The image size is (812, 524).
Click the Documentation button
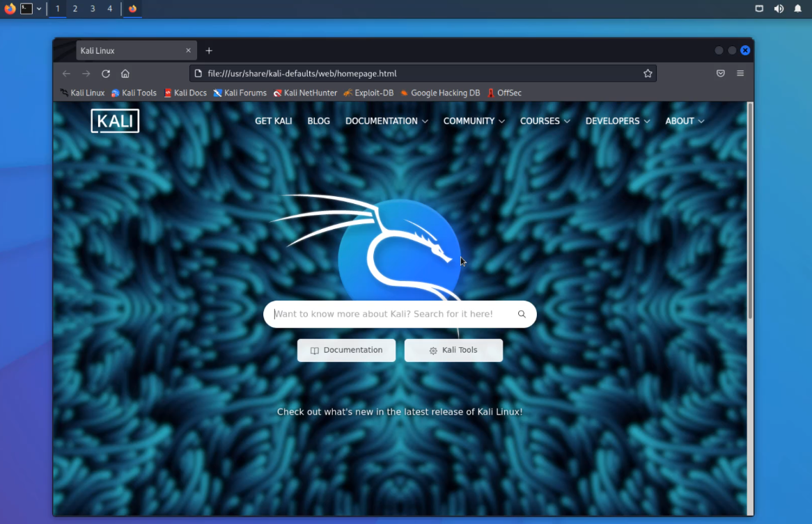(346, 350)
